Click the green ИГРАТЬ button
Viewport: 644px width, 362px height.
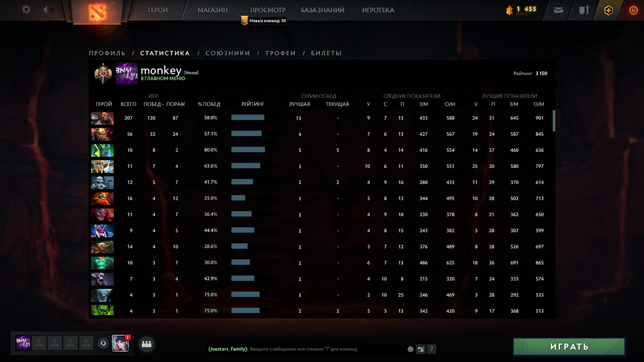tap(569, 346)
